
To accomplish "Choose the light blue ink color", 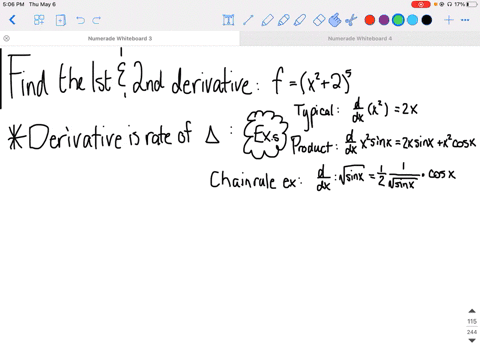I will tap(412, 20).
